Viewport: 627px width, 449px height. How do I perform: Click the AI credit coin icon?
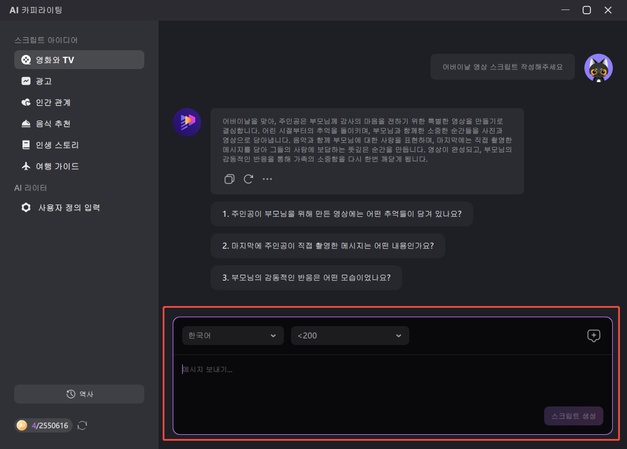tap(22, 425)
